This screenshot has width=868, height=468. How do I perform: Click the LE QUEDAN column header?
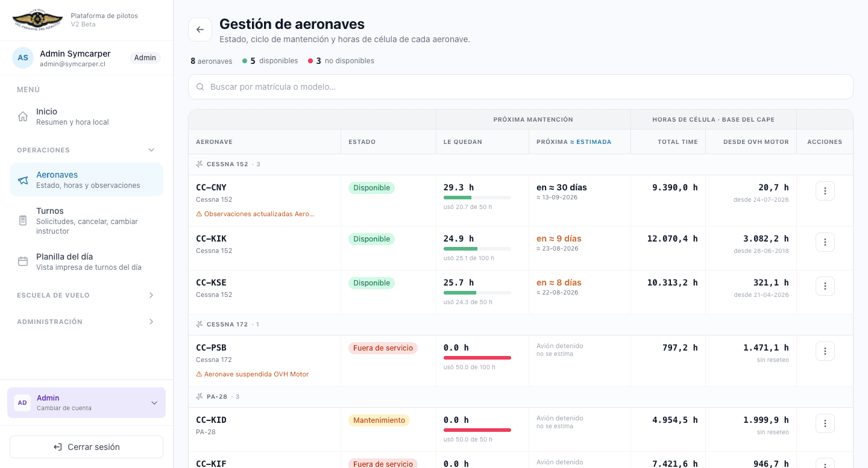pyautogui.click(x=463, y=142)
